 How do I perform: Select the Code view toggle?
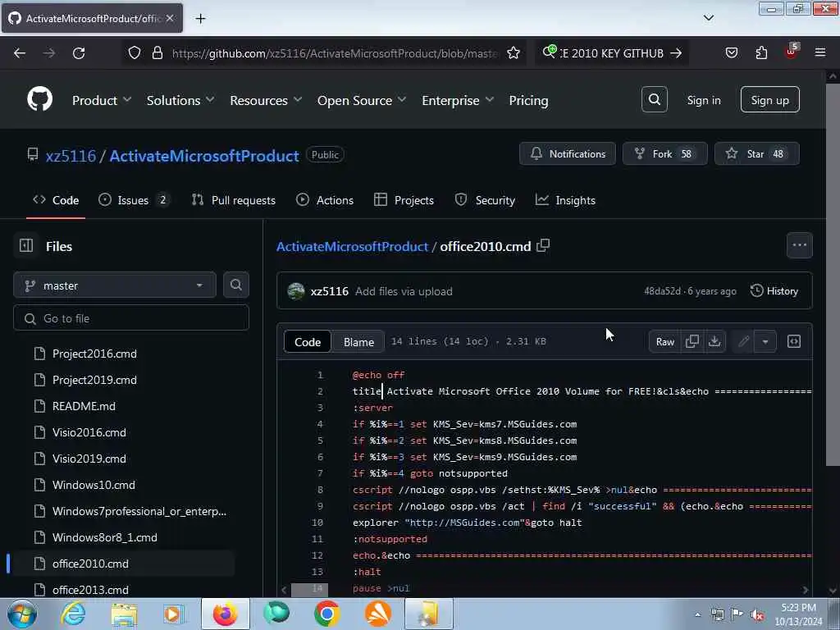(308, 342)
